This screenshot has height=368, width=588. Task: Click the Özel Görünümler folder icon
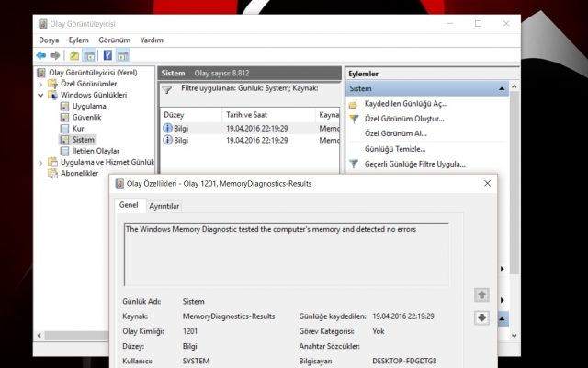[x=52, y=84]
